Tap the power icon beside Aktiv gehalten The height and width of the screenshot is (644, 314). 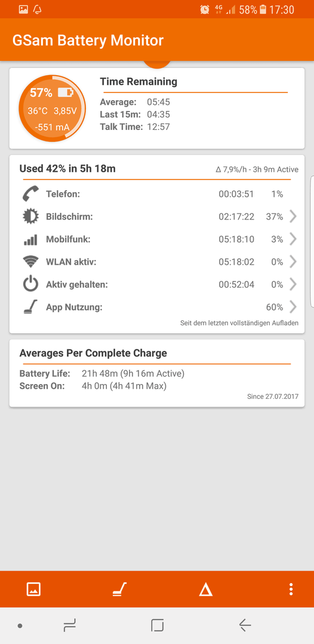tap(30, 284)
